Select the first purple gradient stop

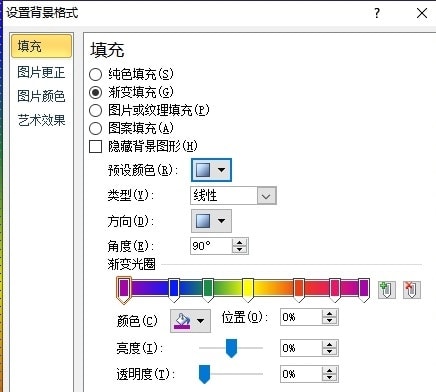point(124,290)
